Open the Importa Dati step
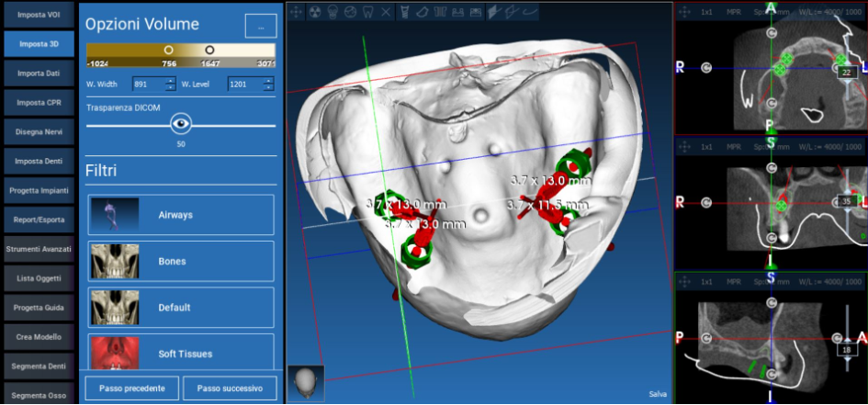 pyautogui.click(x=39, y=73)
